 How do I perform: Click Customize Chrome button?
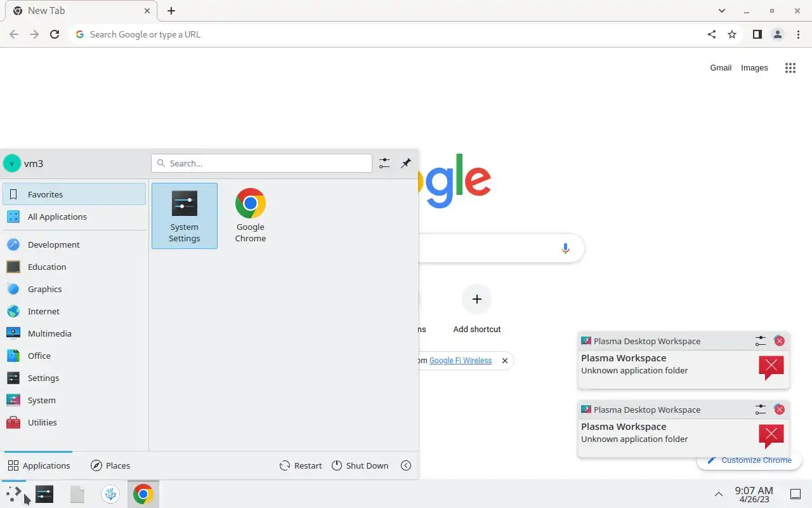[749, 460]
